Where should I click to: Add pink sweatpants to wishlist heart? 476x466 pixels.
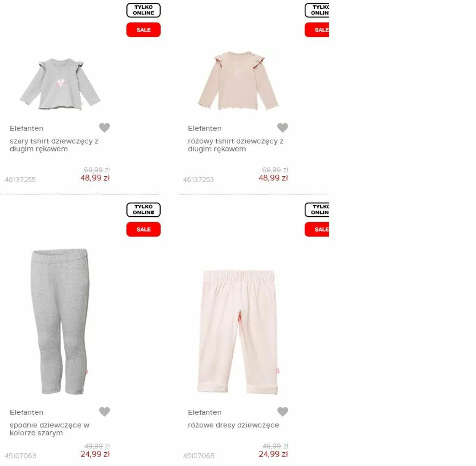point(283,412)
